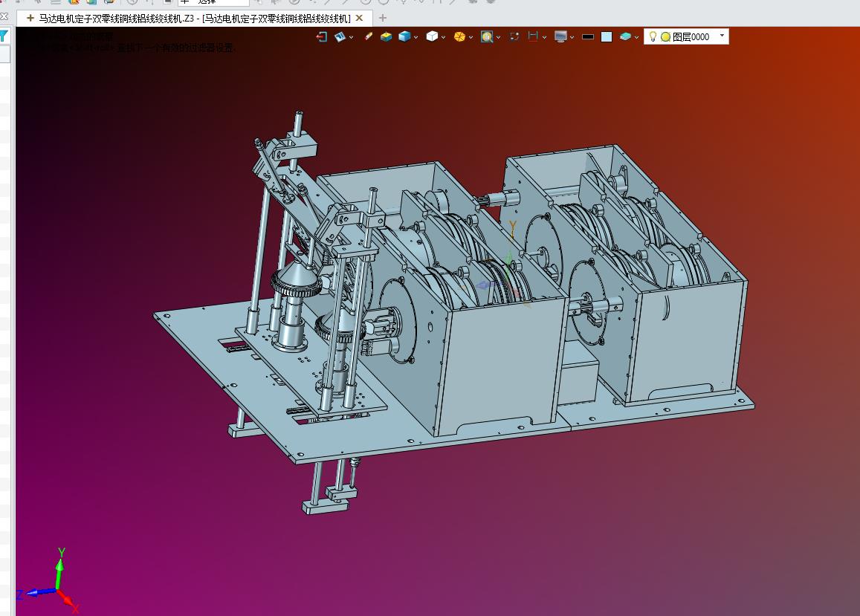
Task: Open the dropdown beside the dimension icon
Action: 544,37
